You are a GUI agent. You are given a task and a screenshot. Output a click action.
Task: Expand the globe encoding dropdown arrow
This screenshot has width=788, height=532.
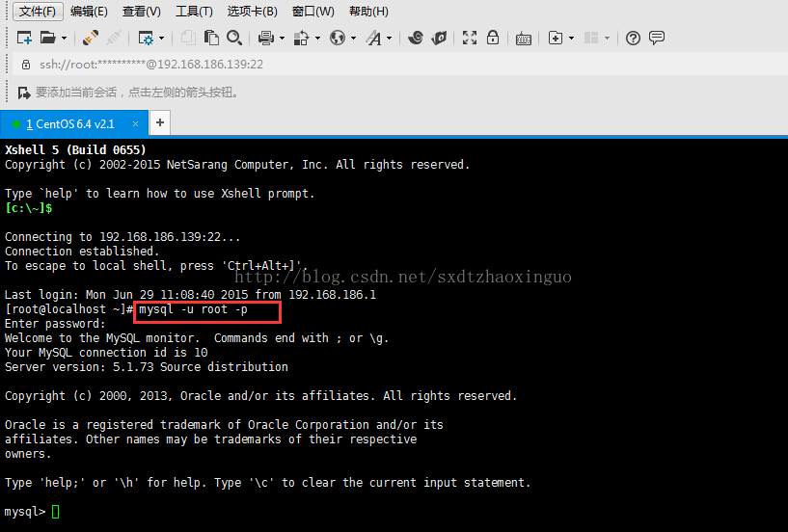click(353, 38)
